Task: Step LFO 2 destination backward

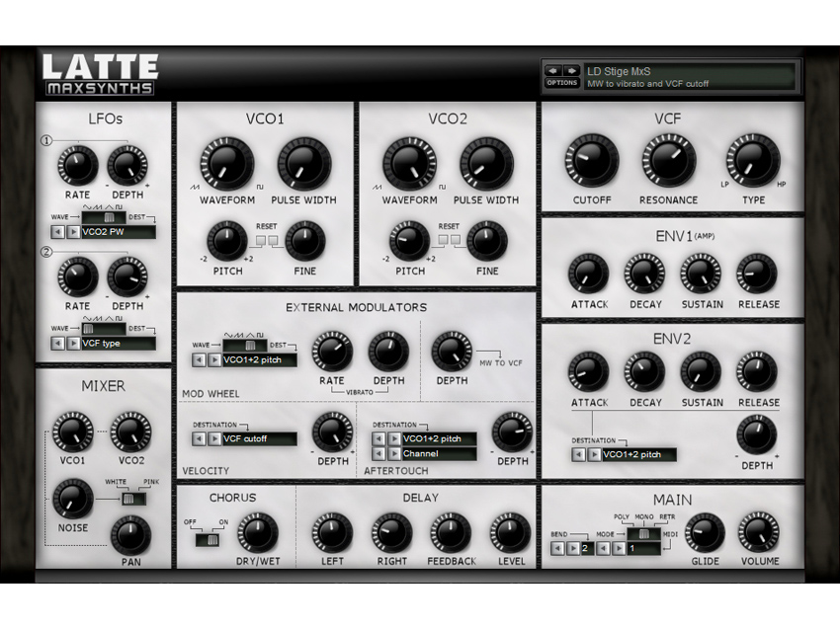Action: 57,344
